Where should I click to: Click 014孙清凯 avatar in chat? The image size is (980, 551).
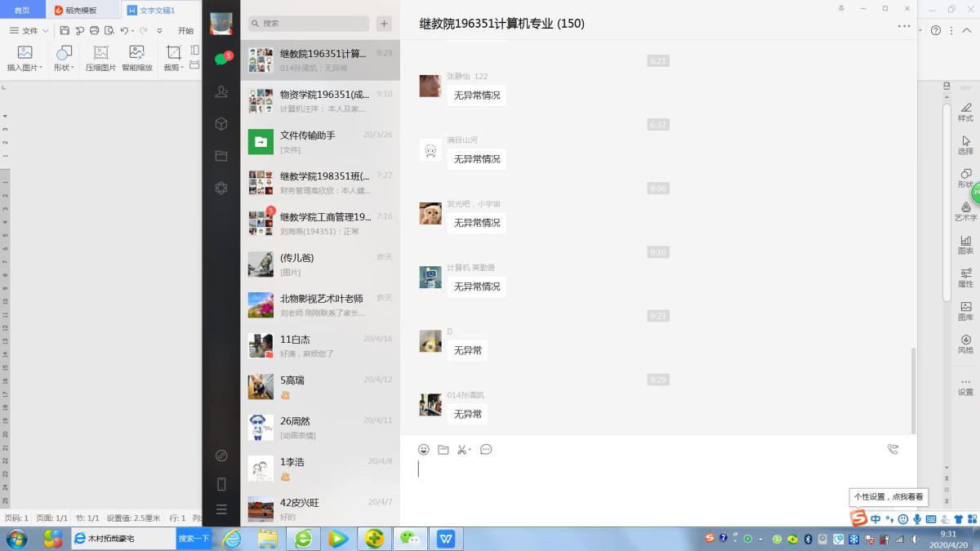[430, 404]
